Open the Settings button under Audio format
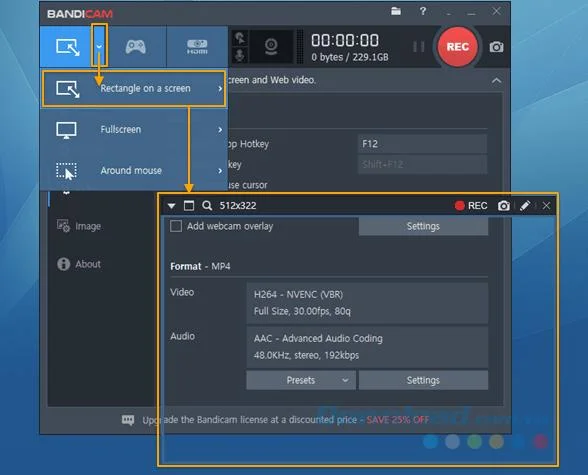The height and width of the screenshot is (475, 588). 423,380
